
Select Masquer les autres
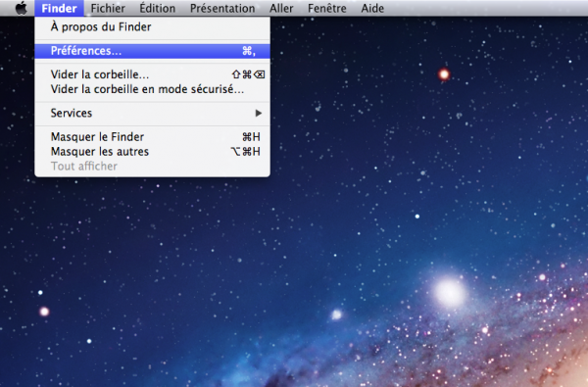152,152
